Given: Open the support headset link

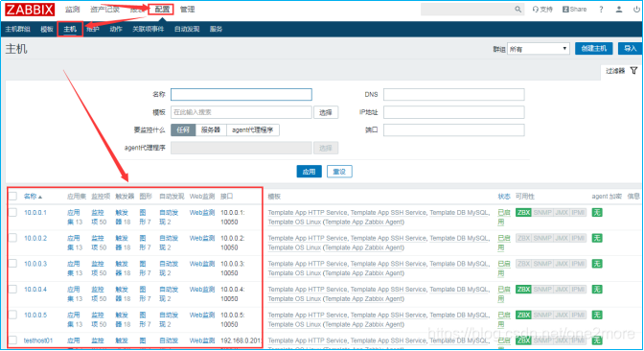Looking at the screenshot, I should 542,9.
